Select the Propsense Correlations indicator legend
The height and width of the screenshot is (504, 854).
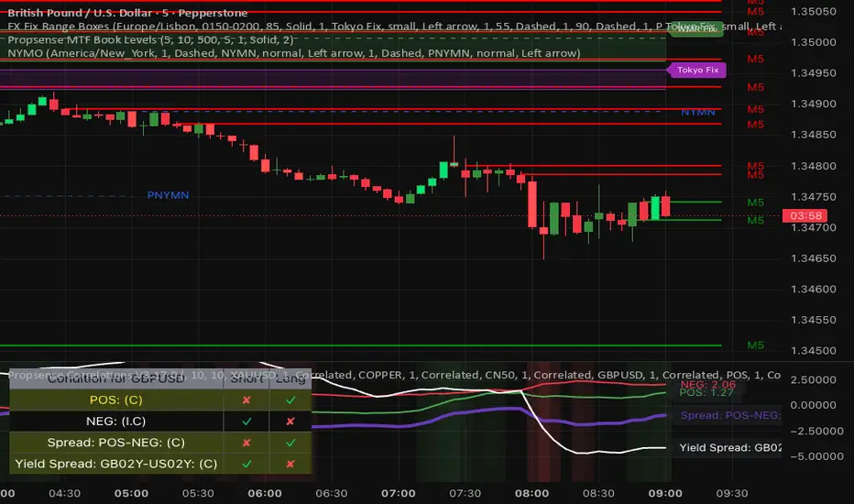tap(394, 375)
